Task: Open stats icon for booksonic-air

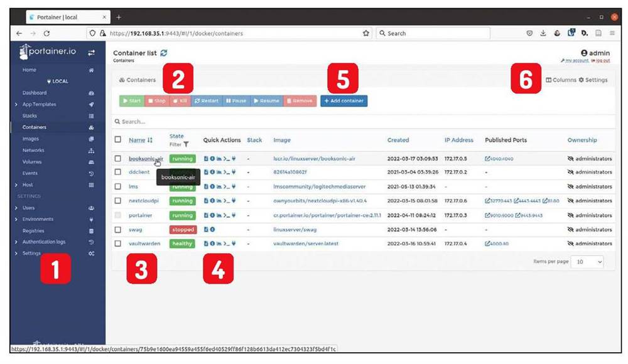Action: (x=219, y=159)
